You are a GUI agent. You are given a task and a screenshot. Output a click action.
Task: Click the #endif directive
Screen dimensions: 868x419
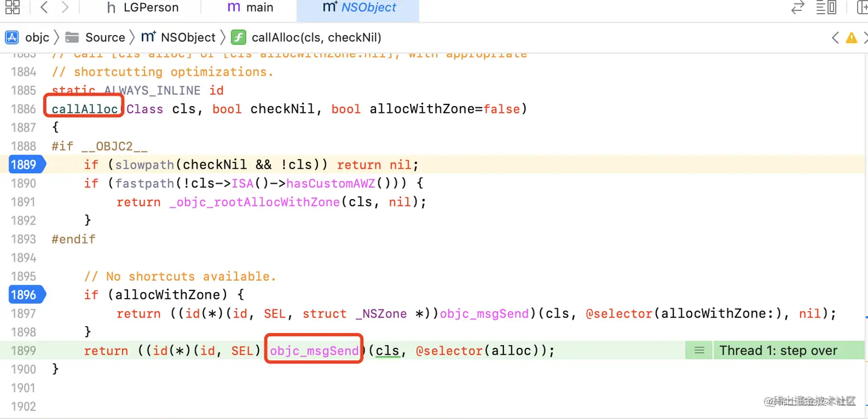click(x=73, y=239)
